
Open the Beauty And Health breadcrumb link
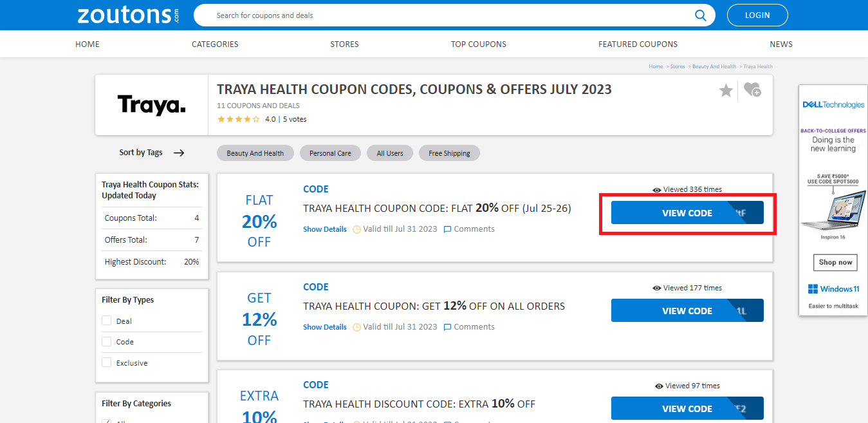point(714,66)
